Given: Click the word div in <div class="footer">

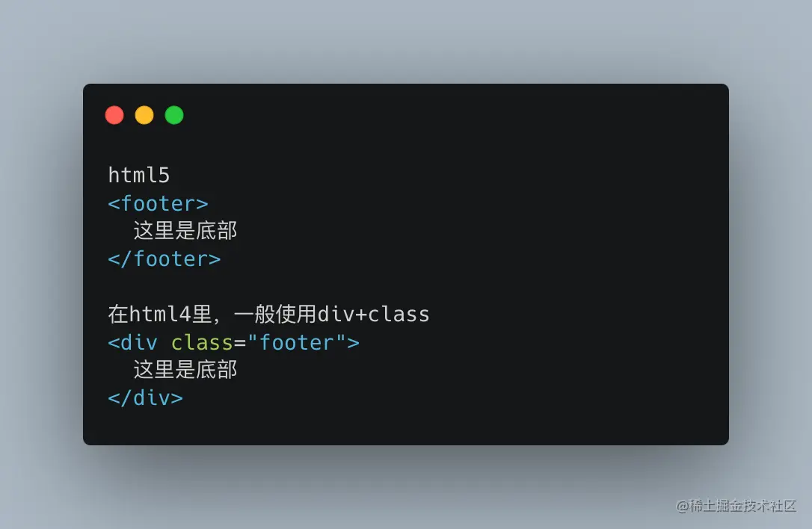Looking at the screenshot, I should [x=139, y=342].
